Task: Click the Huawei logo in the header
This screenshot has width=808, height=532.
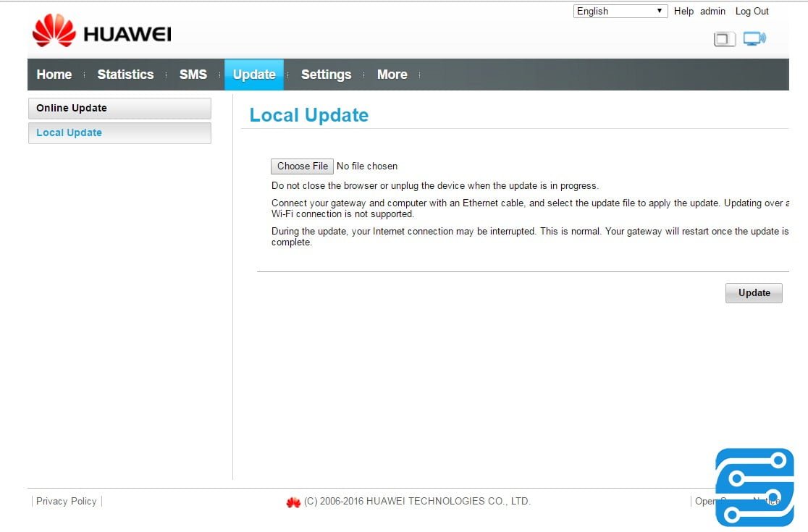Action: click(x=101, y=33)
